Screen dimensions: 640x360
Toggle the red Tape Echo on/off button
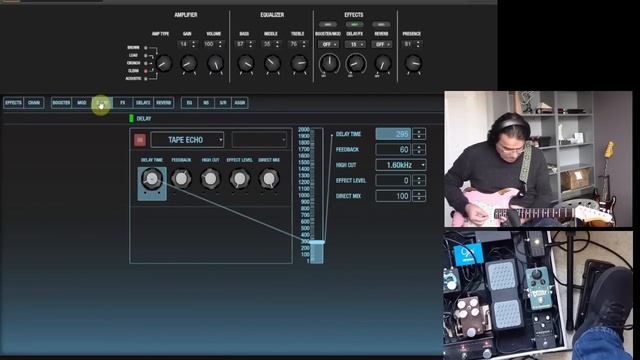point(140,140)
